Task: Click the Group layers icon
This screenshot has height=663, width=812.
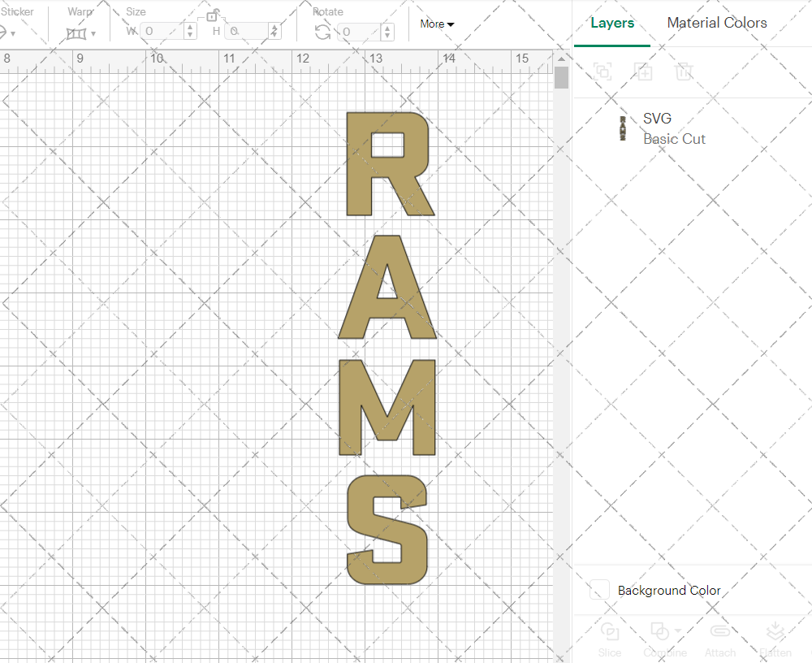Action: pos(603,71)
